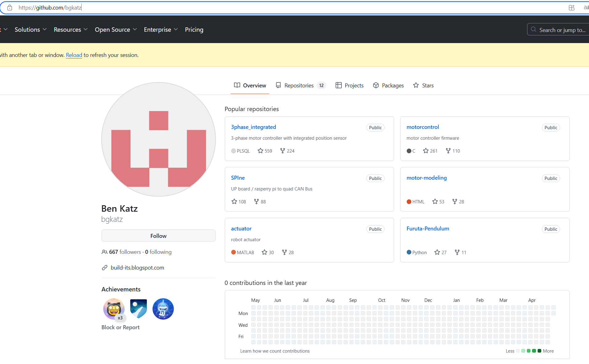
Task: Switch to the Projects tab
Action: point(349,85)
